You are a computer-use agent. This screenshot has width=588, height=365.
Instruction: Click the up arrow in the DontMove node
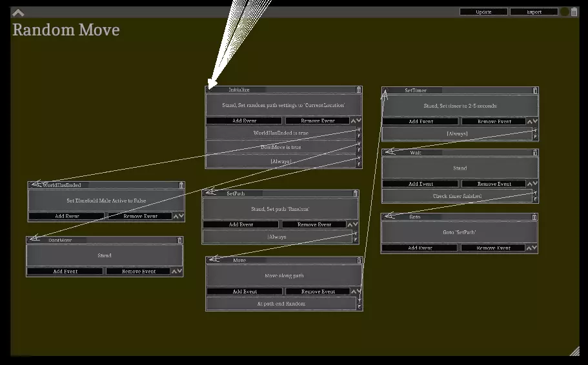tap(174, 271)
